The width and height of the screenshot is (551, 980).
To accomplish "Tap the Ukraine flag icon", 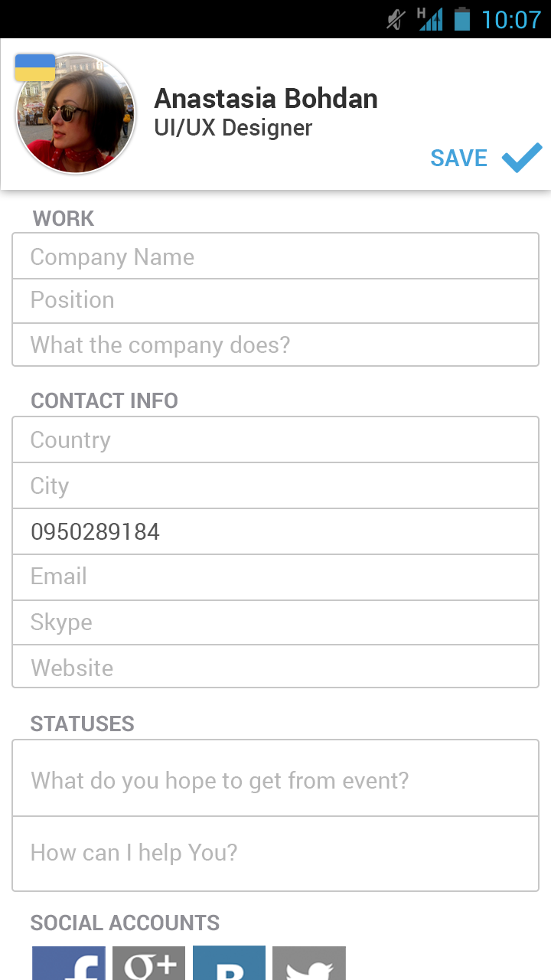I will coord(35,67).
